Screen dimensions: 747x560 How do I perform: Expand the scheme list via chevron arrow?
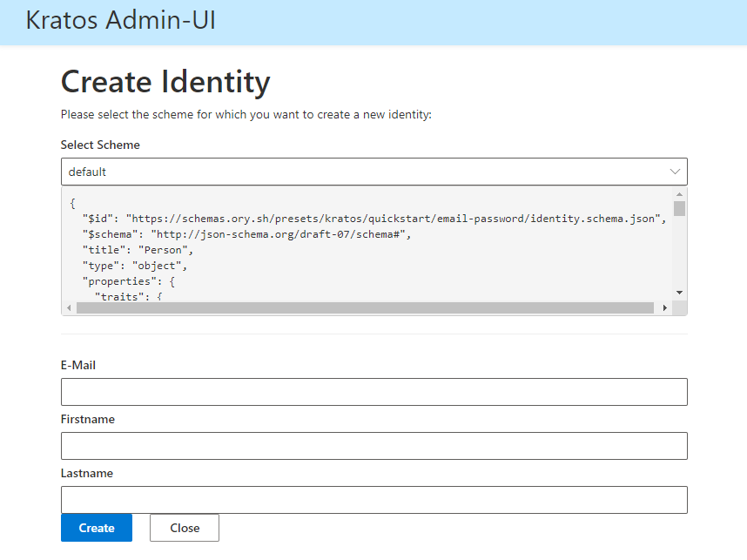[675, 172]
